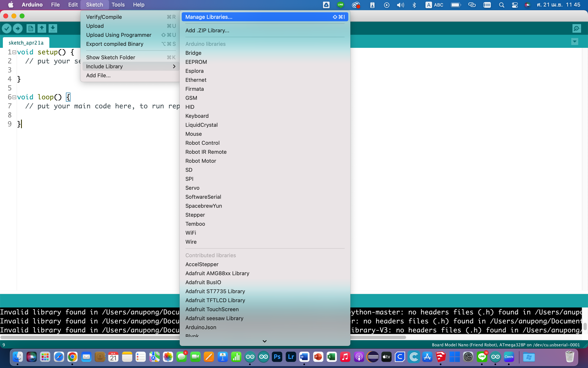Launch Google Chrome from the Dock
The image size is (588, 368).
click(72, 357)
